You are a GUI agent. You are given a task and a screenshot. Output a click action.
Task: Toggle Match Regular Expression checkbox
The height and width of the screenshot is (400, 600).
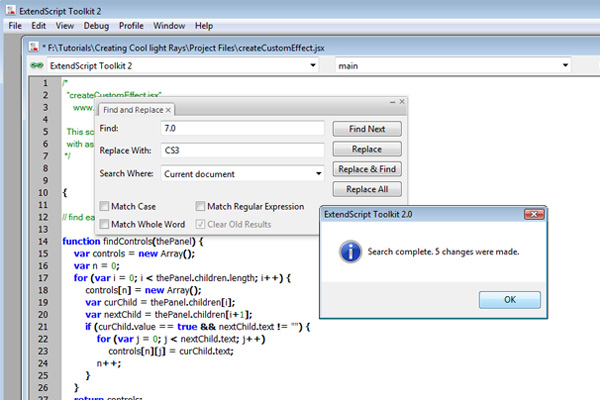[200, 206]
